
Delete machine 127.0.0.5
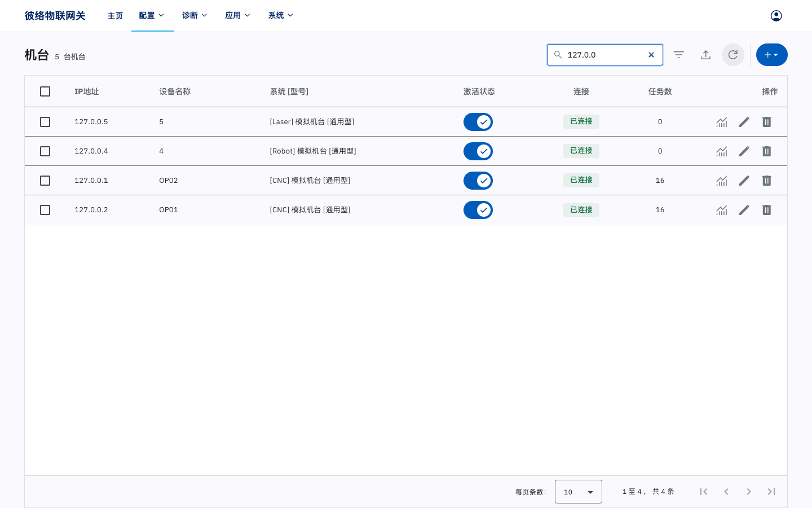tap(767, 122)
